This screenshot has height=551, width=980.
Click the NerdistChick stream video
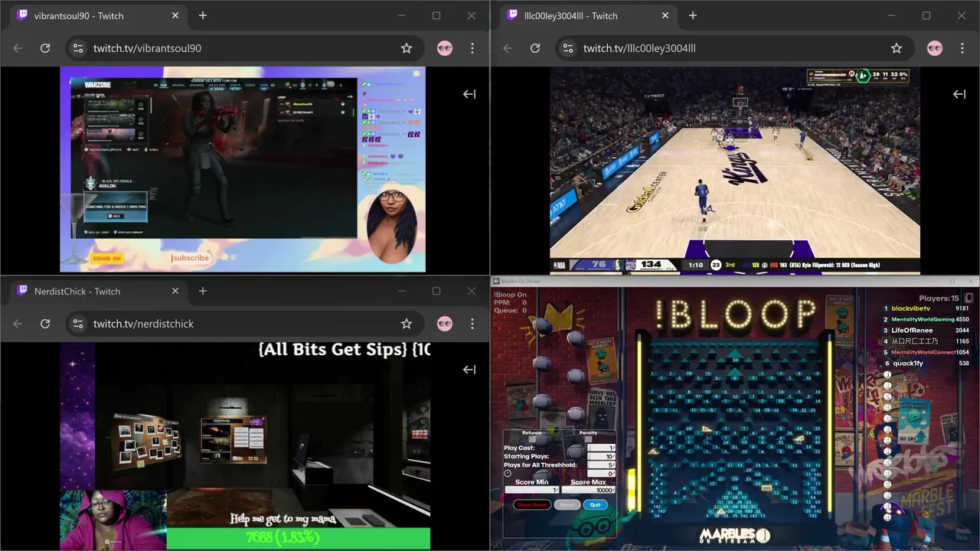click(x=245, y=446)
